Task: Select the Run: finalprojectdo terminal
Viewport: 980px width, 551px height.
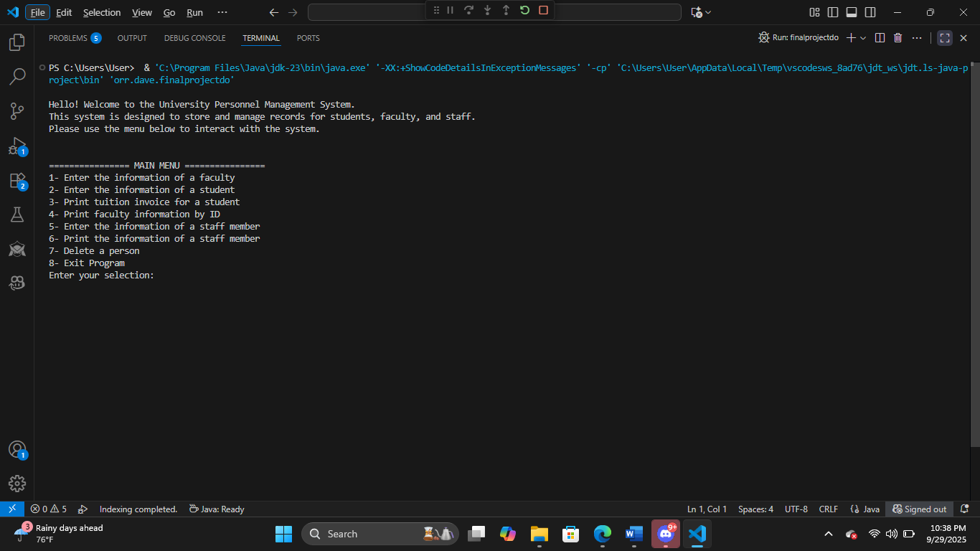Action: [x=798, y=38]
